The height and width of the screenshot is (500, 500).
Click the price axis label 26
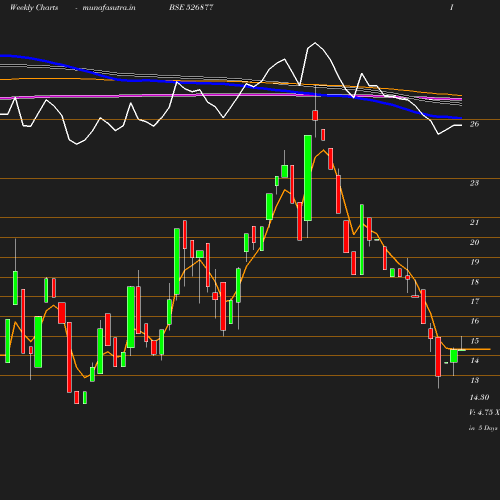point(474,124)
